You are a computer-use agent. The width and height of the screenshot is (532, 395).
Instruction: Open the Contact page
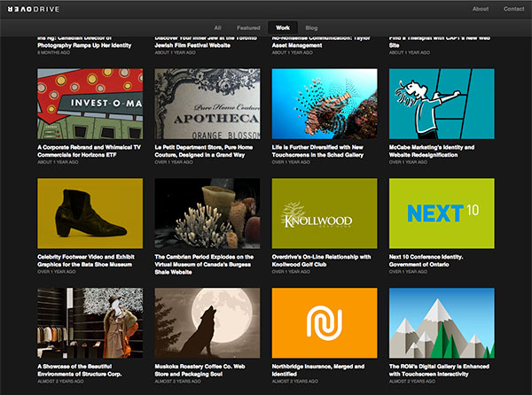(x=513, y=9)
